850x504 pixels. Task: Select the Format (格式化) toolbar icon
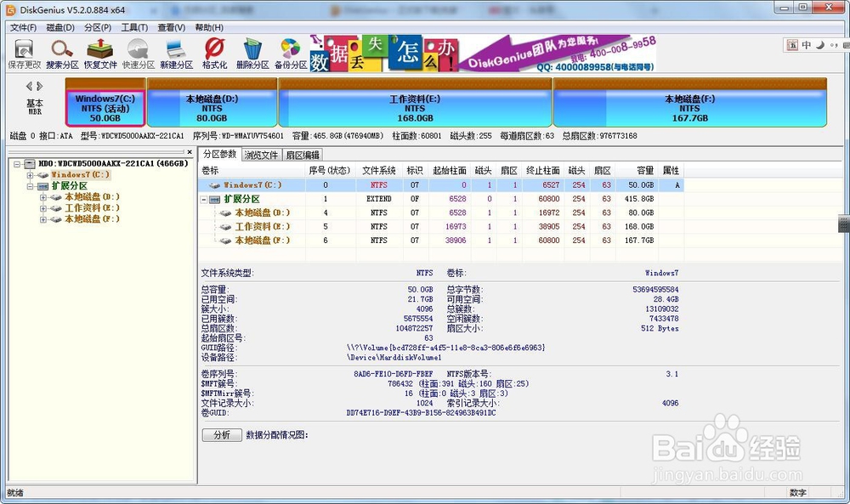pyautogui.click(x=212, y=51)
